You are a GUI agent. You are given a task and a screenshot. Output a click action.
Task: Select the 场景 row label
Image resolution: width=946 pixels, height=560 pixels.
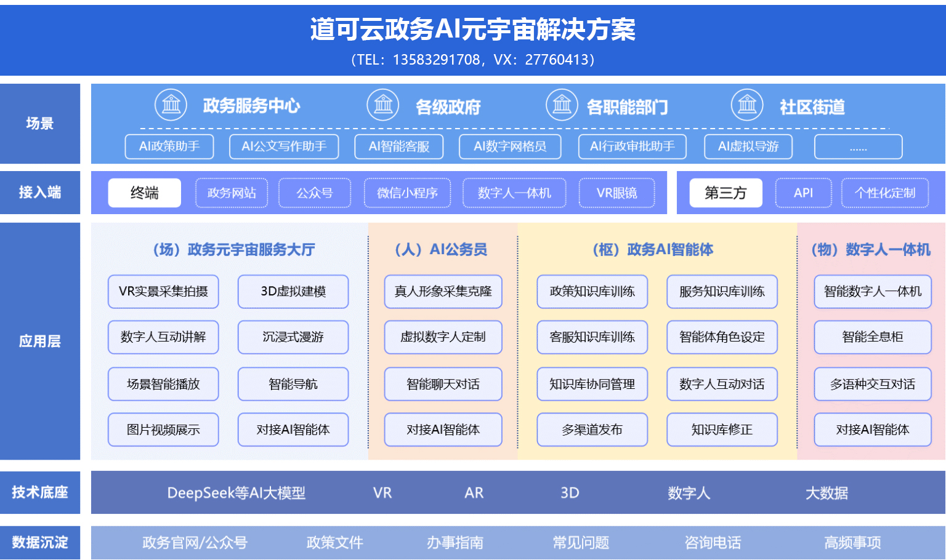click(x=40, y=124)
